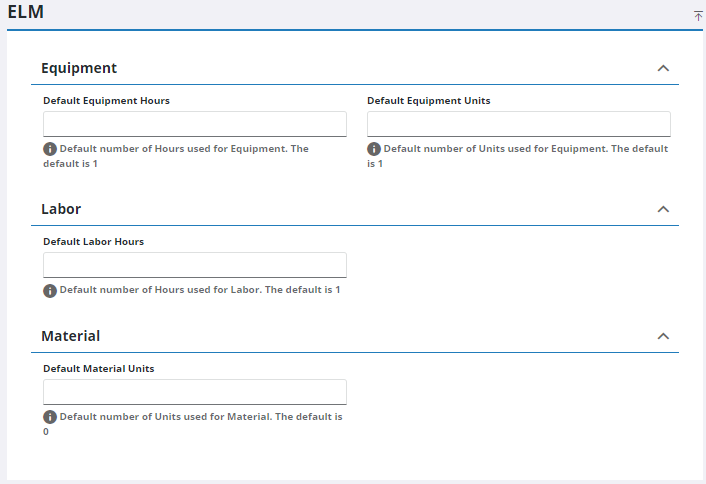Click the Labor section heading
706x484 pixels.
[61, 209]
